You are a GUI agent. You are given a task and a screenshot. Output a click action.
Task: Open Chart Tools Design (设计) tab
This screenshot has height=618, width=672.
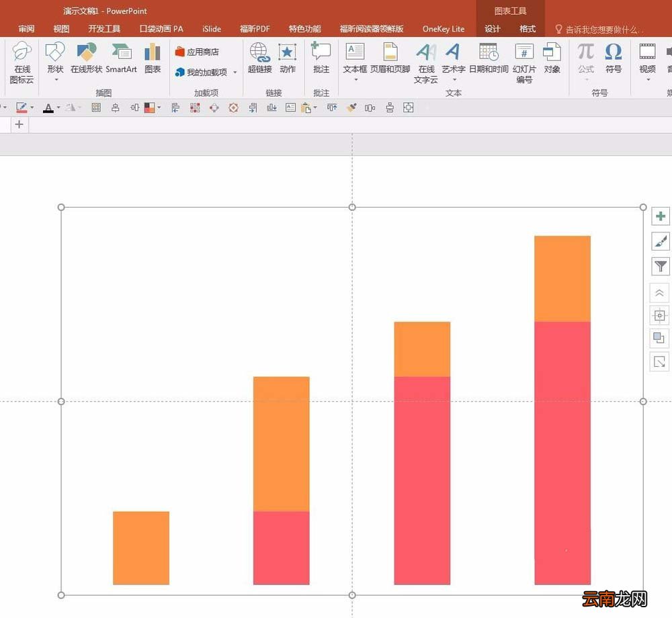(493, 29)
